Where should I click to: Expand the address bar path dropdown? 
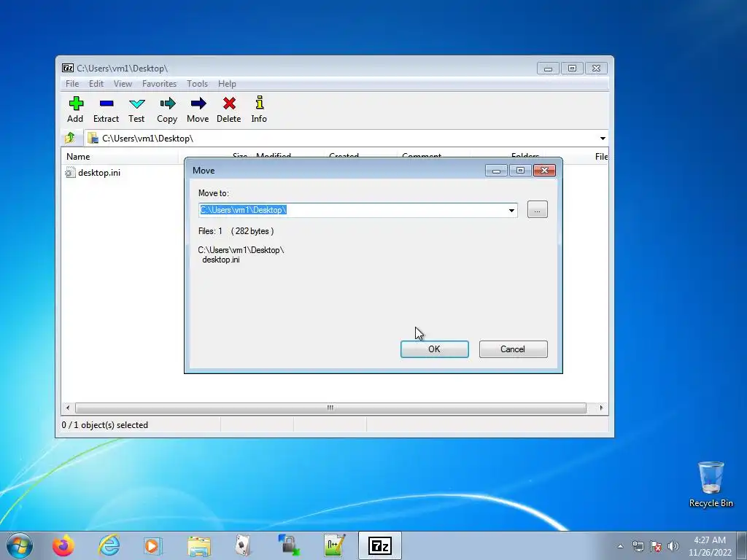point(603,138)
